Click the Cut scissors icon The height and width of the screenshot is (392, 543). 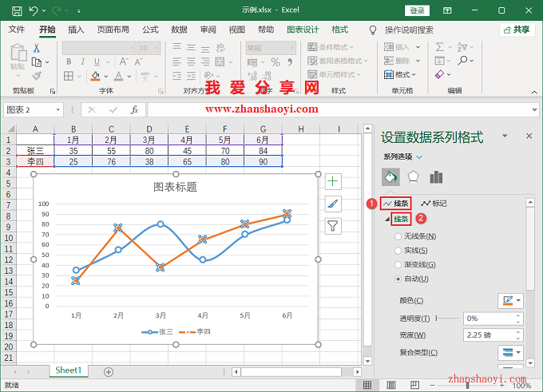(x=37, y=48)
